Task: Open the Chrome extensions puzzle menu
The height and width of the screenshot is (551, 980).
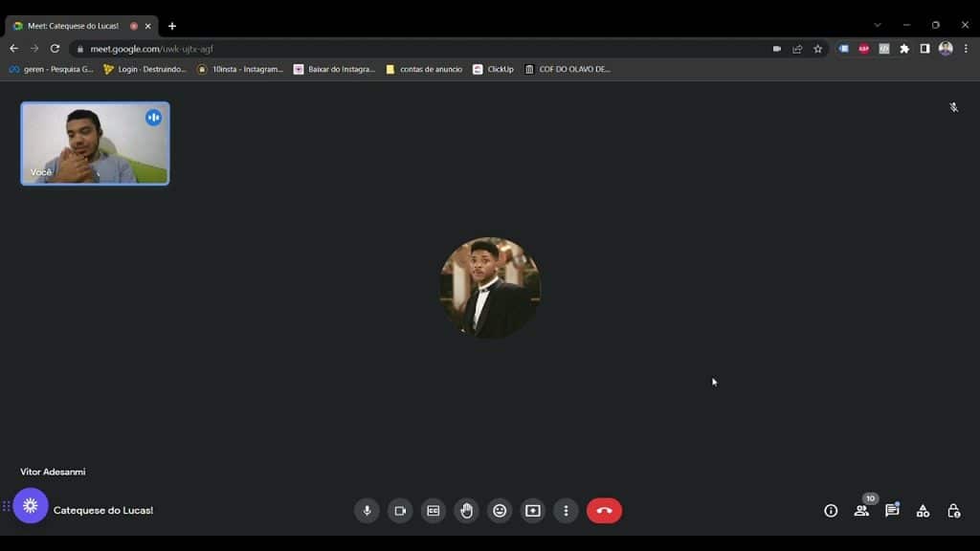Action: 904,49
